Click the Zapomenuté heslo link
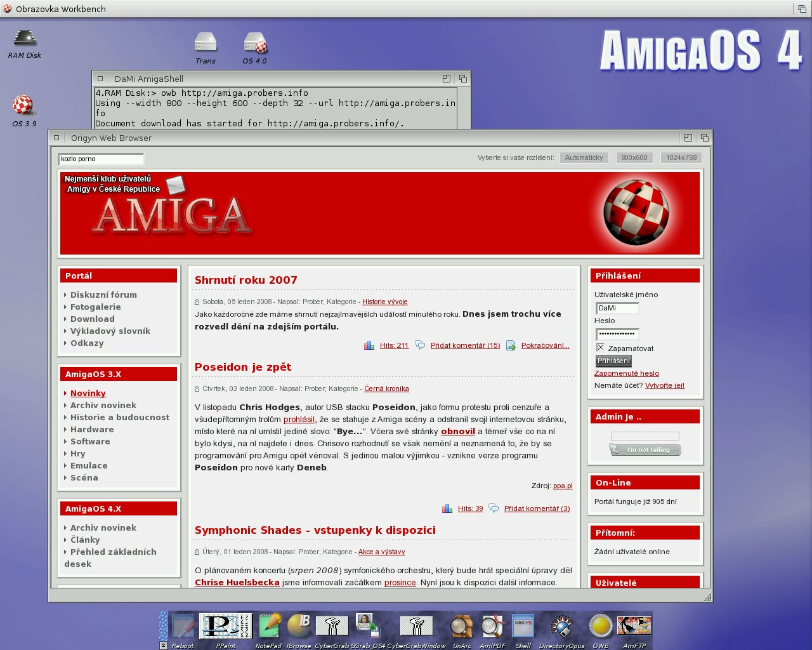 coord(627,373)
